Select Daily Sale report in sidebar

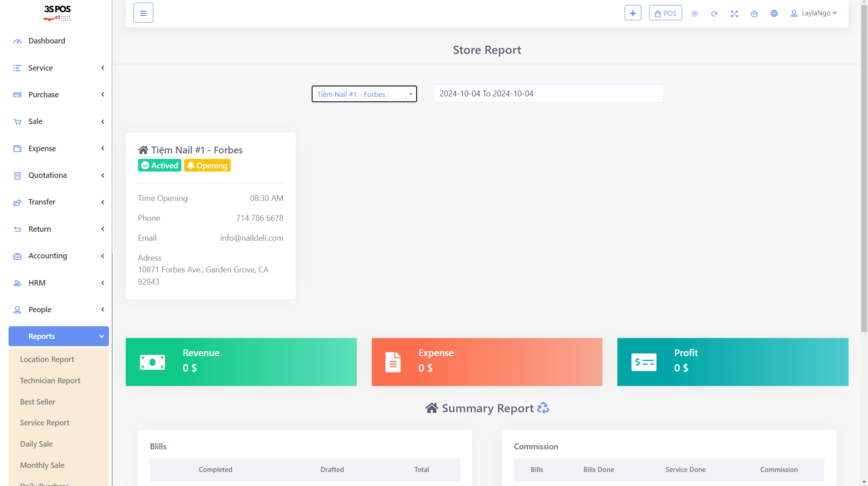point(36,444)
